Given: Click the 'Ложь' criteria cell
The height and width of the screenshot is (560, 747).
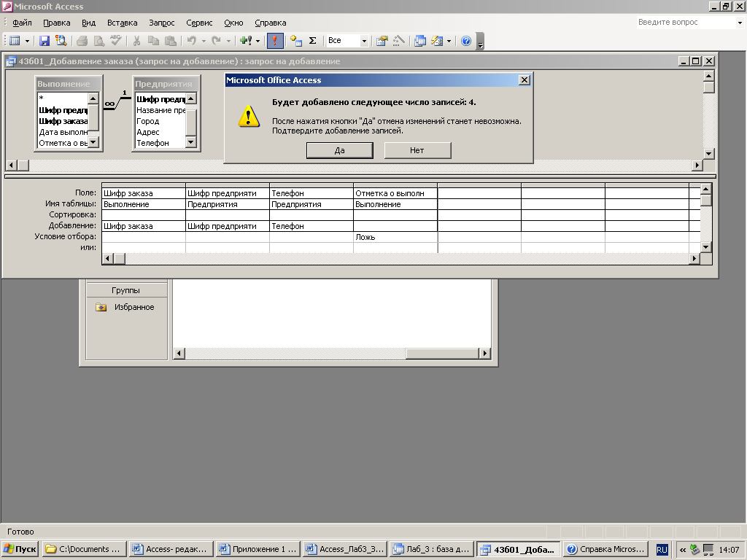Looking at the screenshot, I should tap(395, 237).
